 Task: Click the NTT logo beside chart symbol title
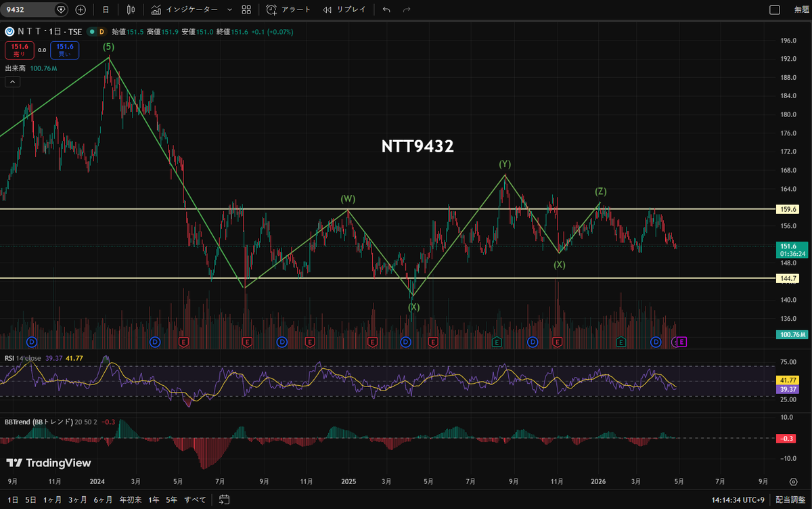pos(9,31)
